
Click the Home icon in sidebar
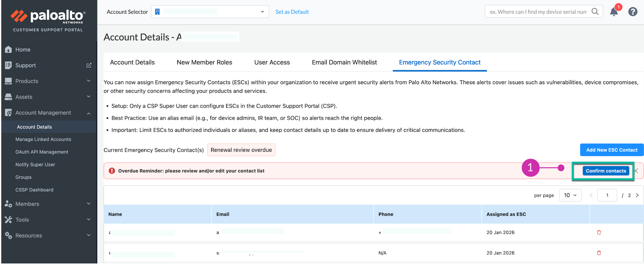pos(8,49)
